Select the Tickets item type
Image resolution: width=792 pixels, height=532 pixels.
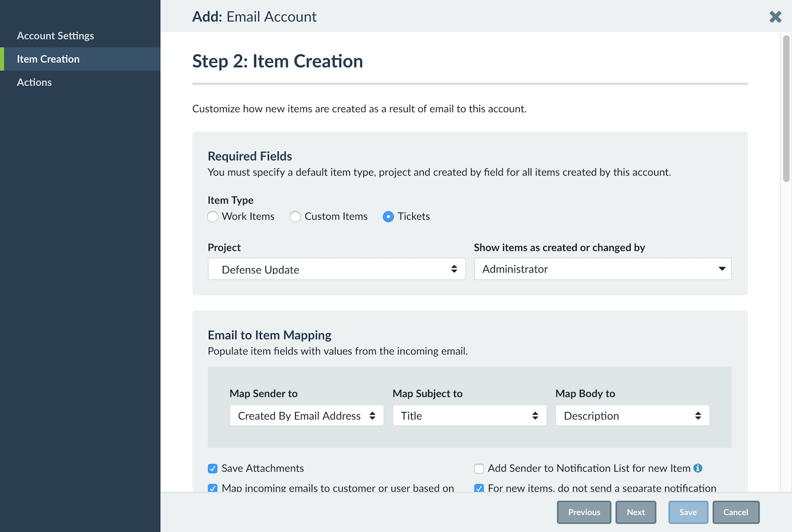(x=389, y=217)
